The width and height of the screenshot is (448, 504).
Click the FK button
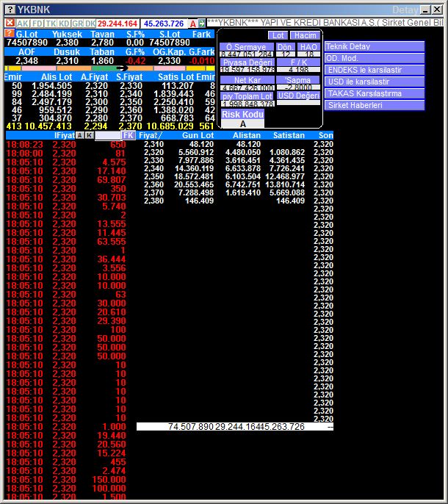pos(128,135)
